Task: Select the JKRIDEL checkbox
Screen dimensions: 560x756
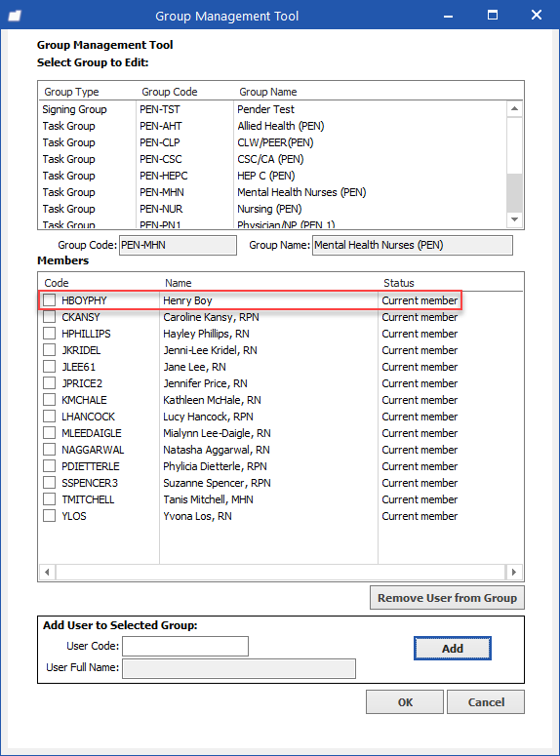Action: click(49, 350)
